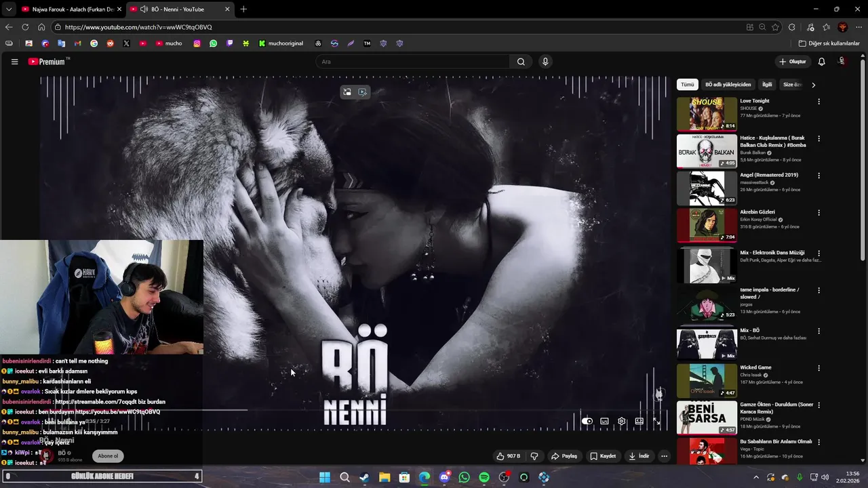The height and width of the screenshot is (488, 868).
Task: Click the page vertical scrollbar
Action: tap(863, 161)
